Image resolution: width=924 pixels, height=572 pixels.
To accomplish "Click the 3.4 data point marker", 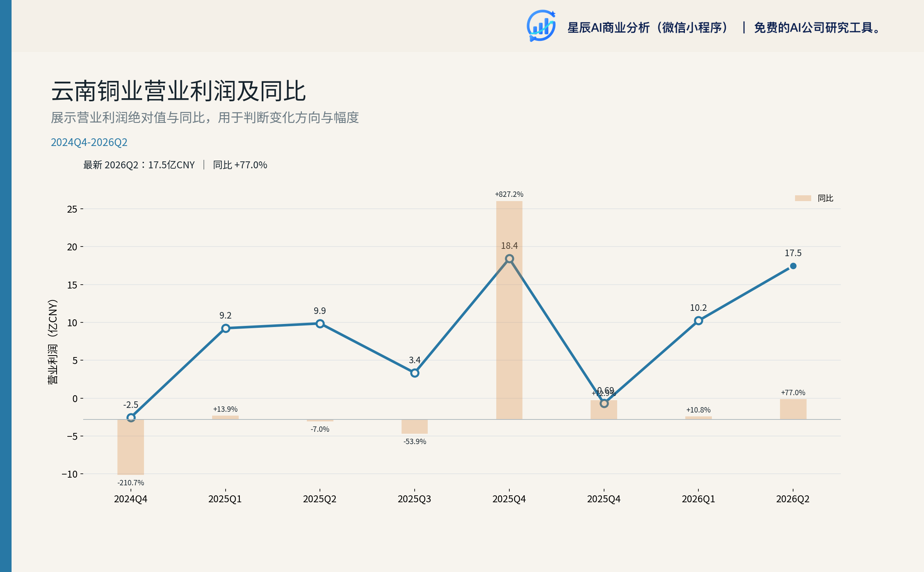I will coord(415,373).
